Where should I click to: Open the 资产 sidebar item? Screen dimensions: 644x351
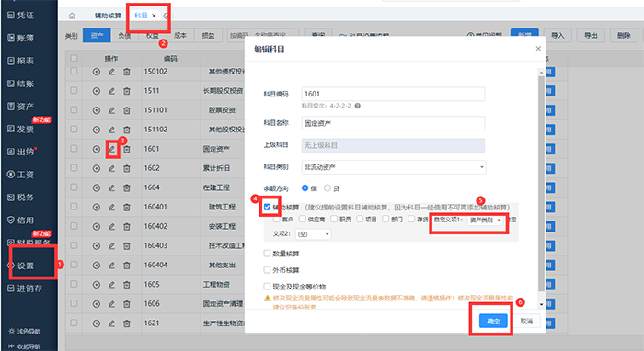tap(20, 107)
